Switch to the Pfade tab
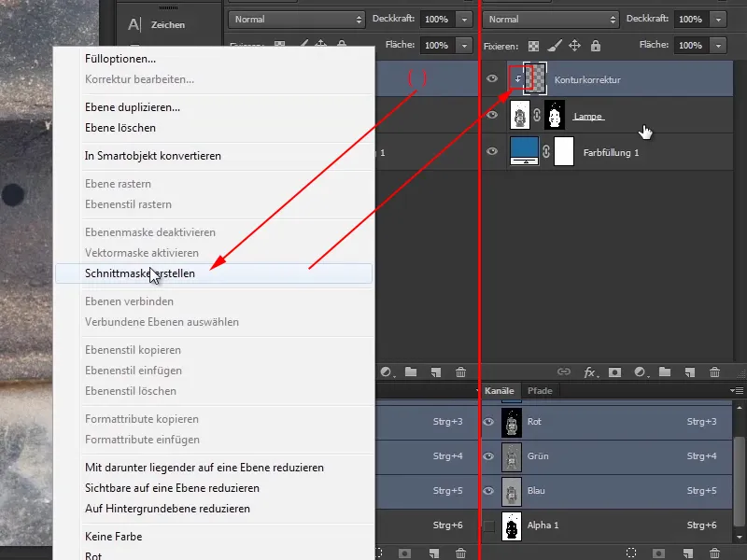 click(540, 390)
